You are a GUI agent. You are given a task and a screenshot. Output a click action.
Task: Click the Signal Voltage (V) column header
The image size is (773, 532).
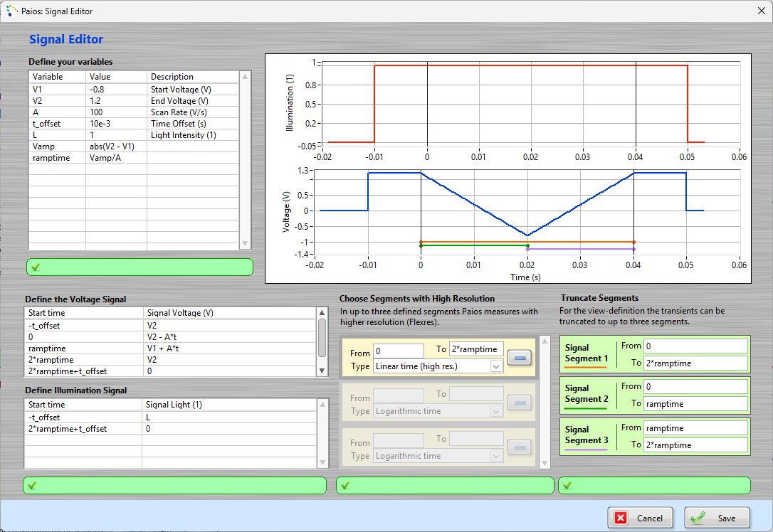pos(229,313)
